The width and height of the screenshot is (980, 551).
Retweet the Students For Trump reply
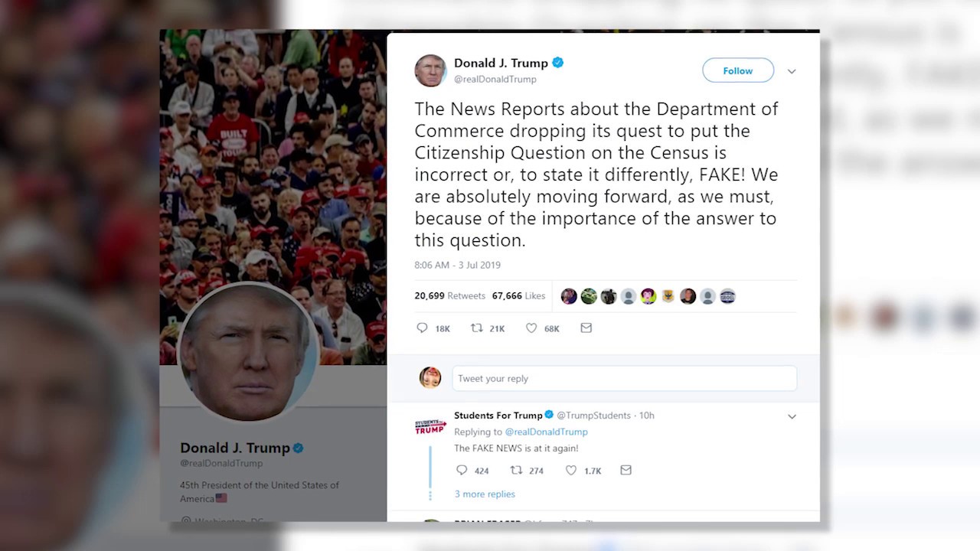coord(516,470)
